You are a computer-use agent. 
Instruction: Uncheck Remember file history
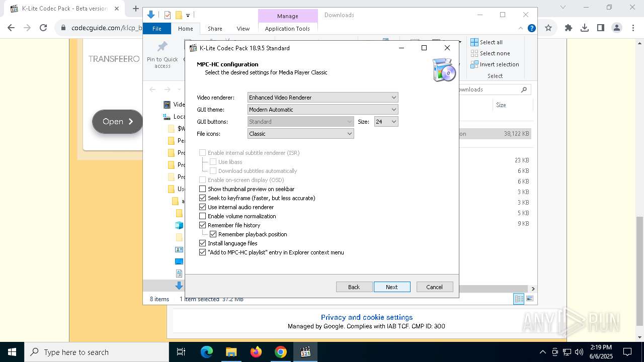click(203, 225)
